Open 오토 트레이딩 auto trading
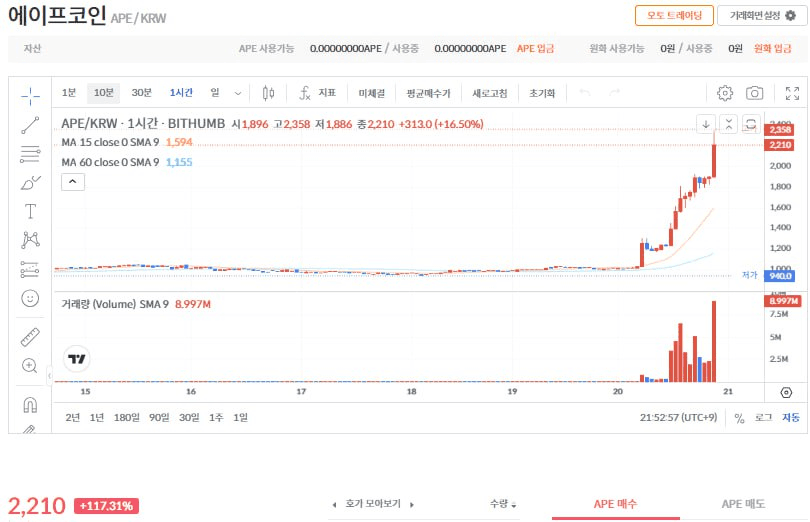The height and width of the screenshot is (522, 810). 674,16
